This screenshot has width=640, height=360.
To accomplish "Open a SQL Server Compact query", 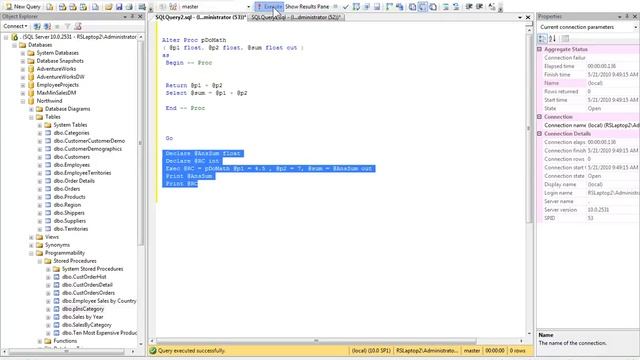I will click(95, 7).
